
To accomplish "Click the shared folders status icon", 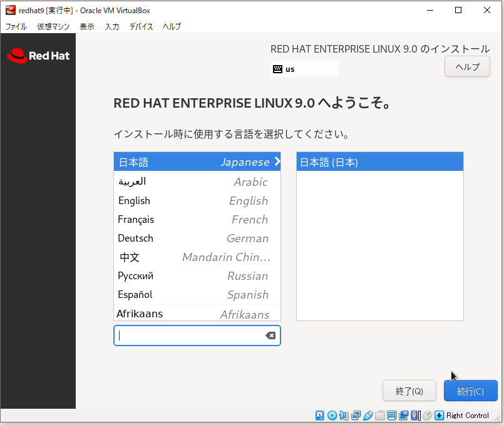I will point(379,416).
